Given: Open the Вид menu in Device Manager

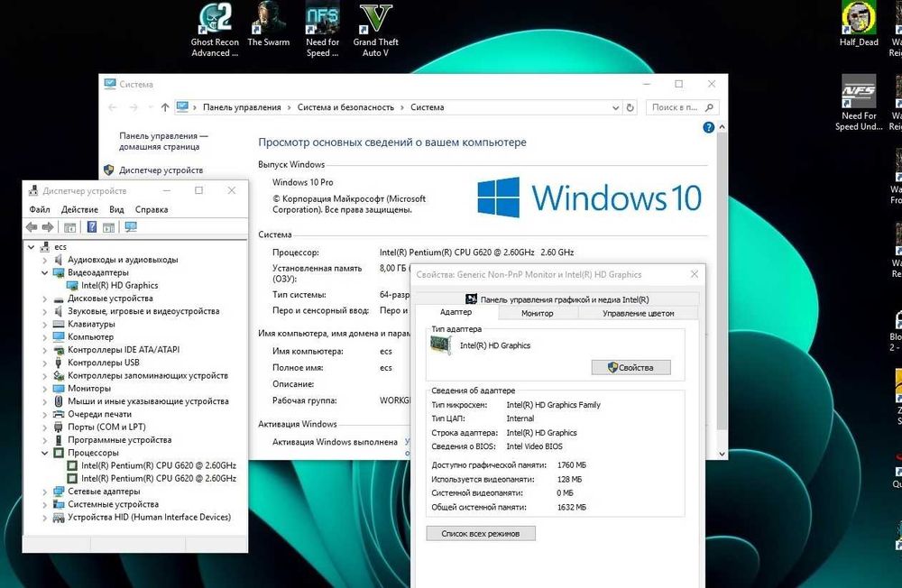Looking at the screenshot, I should click(116, 209).
